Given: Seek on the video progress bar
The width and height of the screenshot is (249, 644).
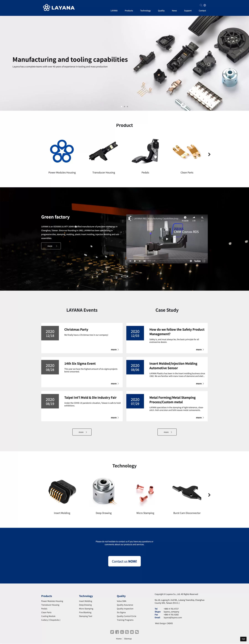Looking at the screenshot, I should pyautogui.click(x=167, y=258).
